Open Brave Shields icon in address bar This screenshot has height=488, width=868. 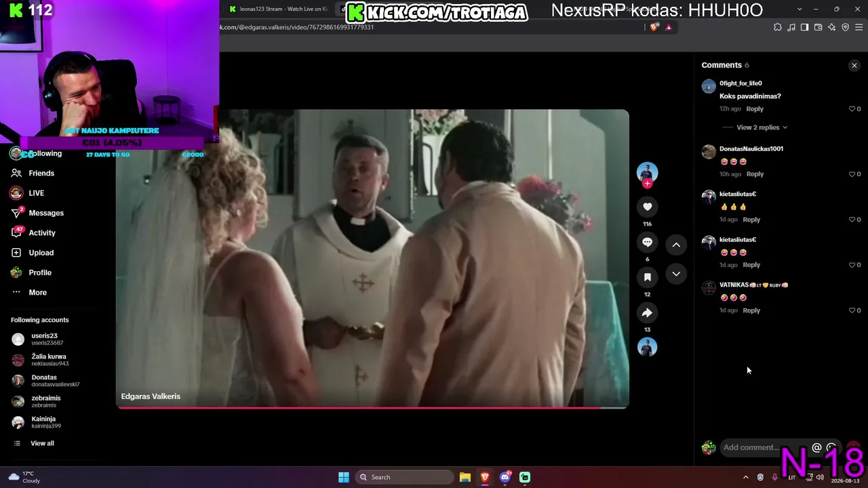(654, 27)
